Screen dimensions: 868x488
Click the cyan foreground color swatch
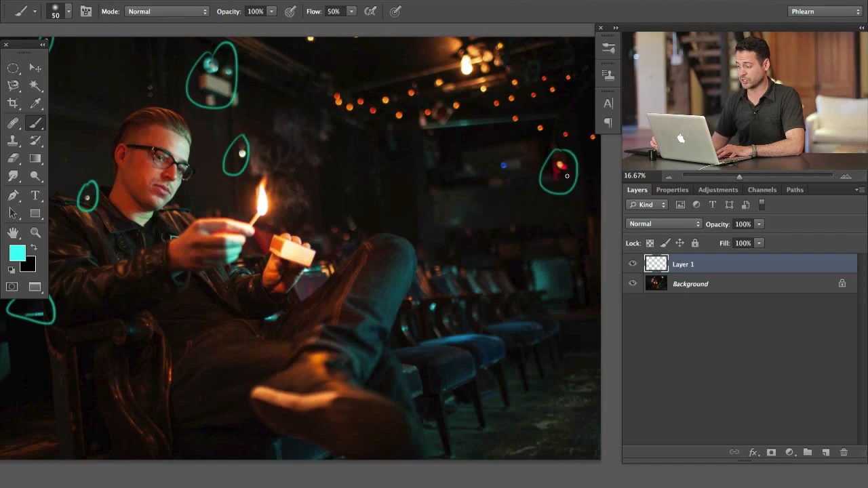click(x=16, y=253)
